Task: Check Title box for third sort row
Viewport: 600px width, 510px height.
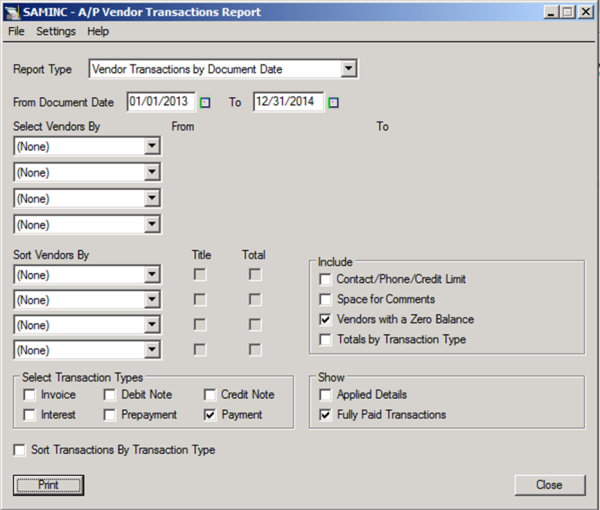Action: (200, 325)
